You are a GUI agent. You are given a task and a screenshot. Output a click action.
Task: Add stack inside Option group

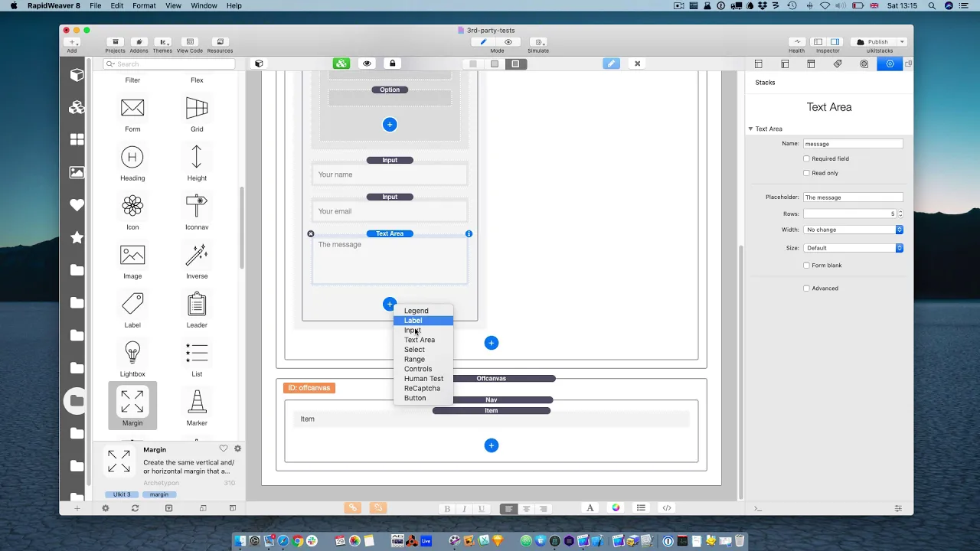point(390,124)
